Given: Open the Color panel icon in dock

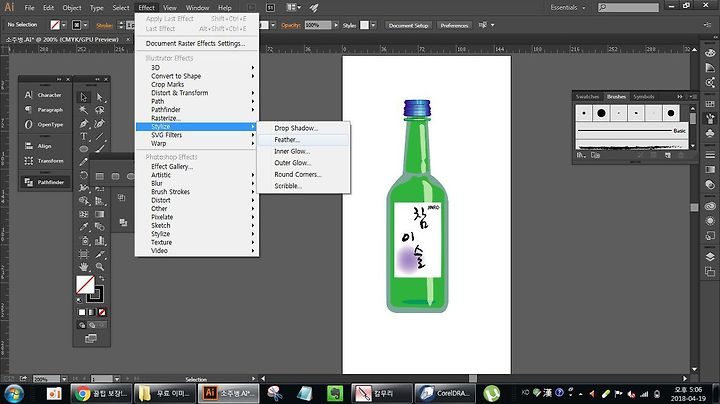Looking at the screenshot, I should click(x=710, y=53).
